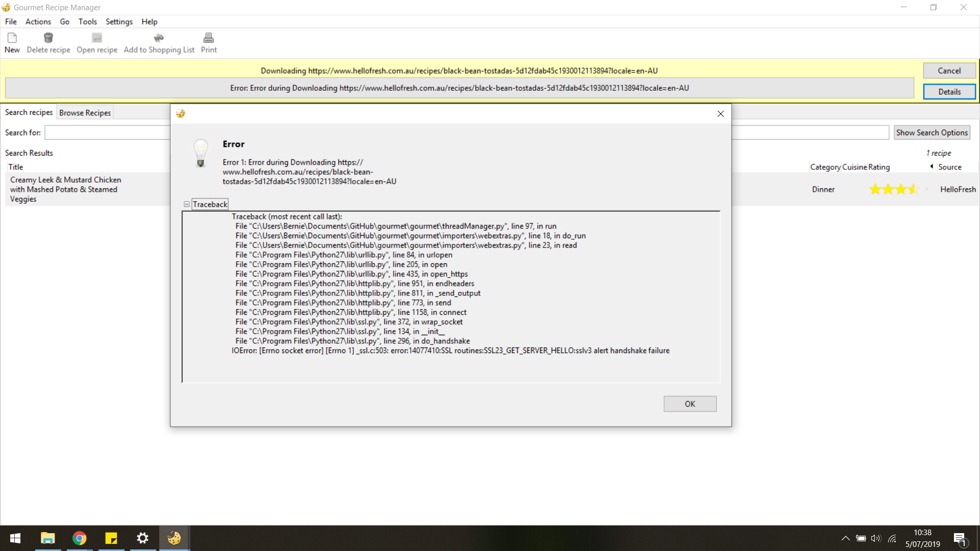The width and height of the screenshot is (980, 551).
Task: Open the Tools menu
Action: click(x=87, y=21)
